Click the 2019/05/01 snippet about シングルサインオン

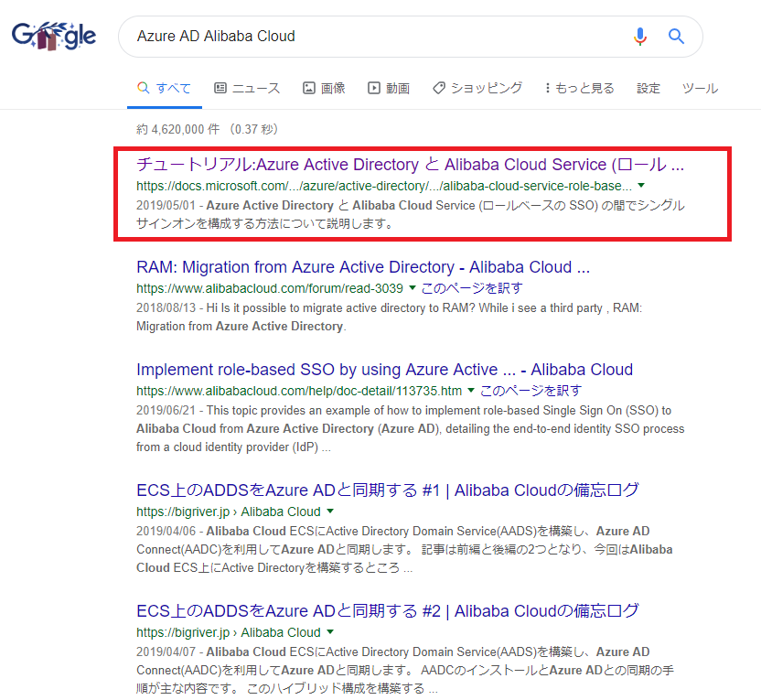(410, 214)
